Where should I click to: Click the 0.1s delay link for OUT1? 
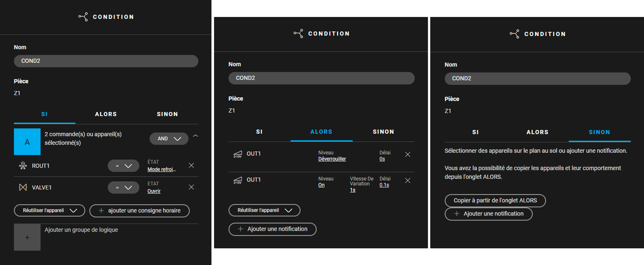click(x=384, y=185)
